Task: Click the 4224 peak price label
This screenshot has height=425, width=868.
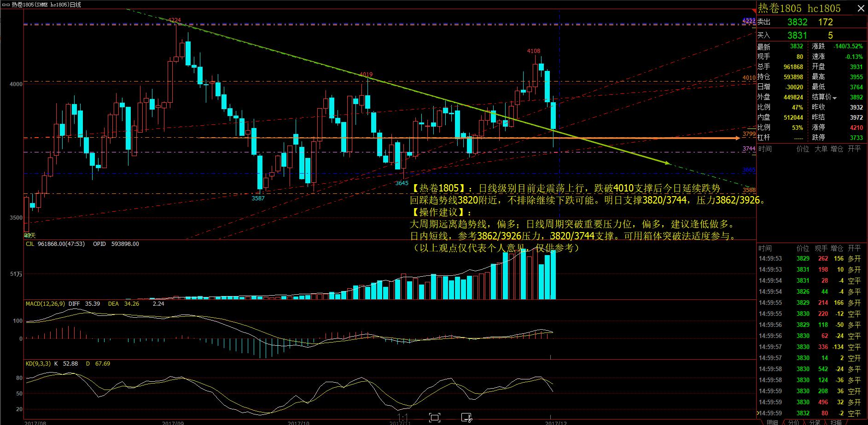Action: (x=174, y=20)
